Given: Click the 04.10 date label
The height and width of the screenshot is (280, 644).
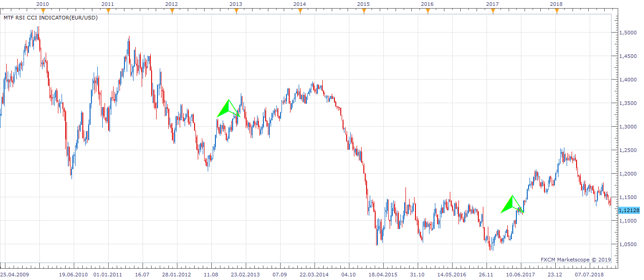Looking at the screenshot, I should coord(348,275).
